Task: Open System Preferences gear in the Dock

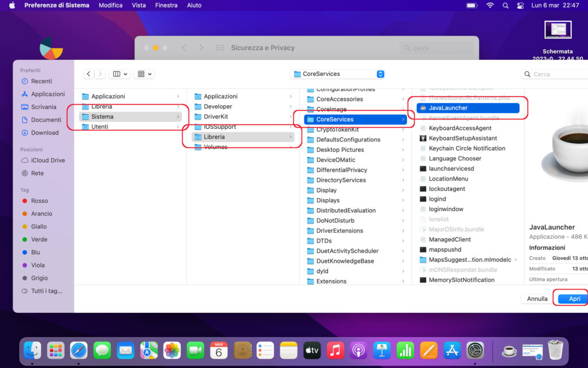Action: coord(475,351)
